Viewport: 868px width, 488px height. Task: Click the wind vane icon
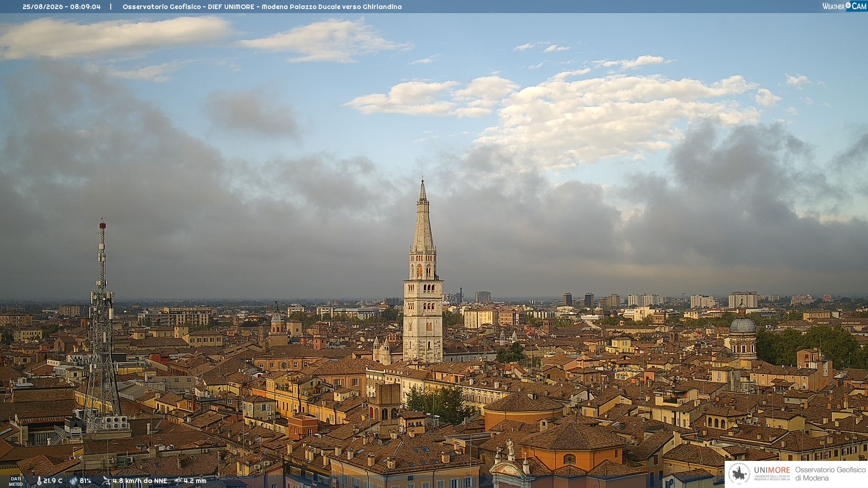pos(106,481)
